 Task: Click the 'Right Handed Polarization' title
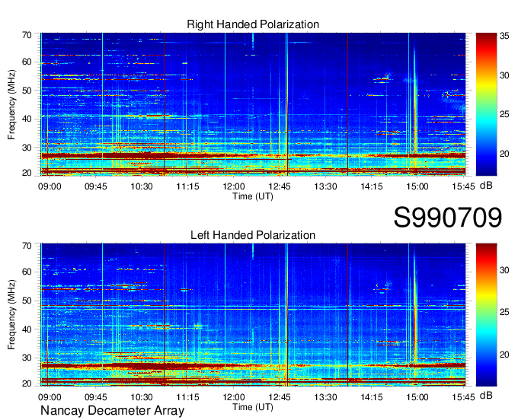[x=253, y=24]
